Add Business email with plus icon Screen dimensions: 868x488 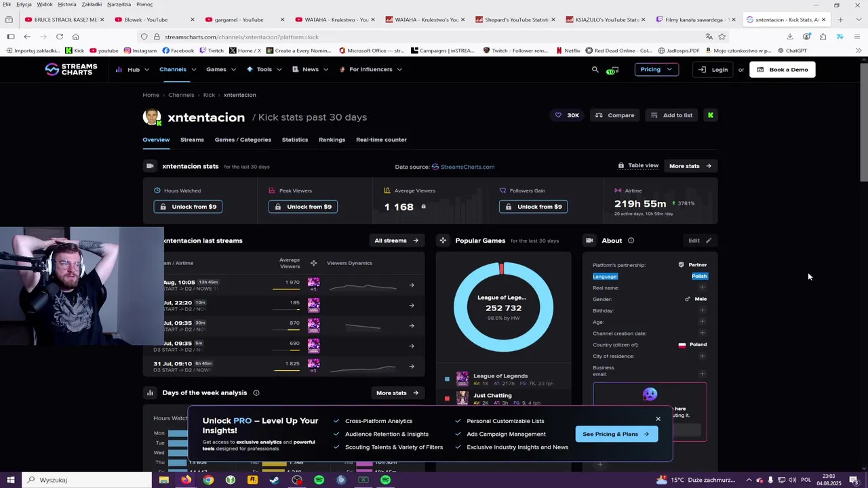pos(703,373)
